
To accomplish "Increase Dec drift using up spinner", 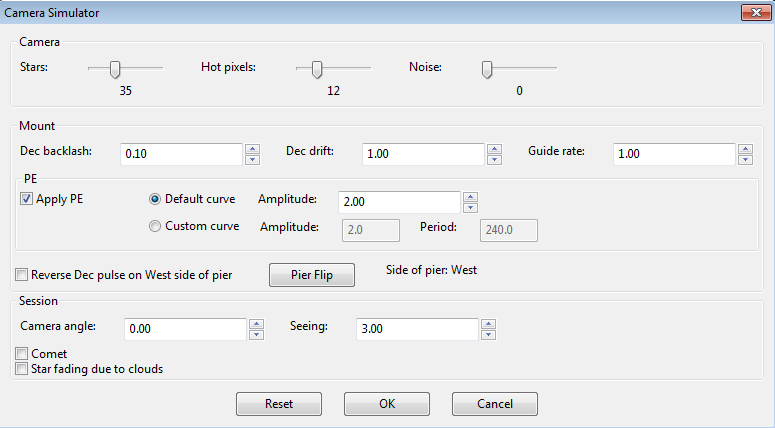I will tap(494, 149).
